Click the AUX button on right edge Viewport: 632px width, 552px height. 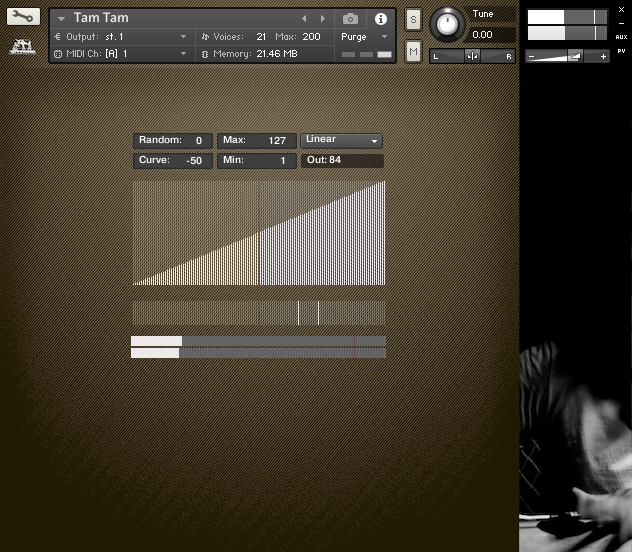coord(621,37)
